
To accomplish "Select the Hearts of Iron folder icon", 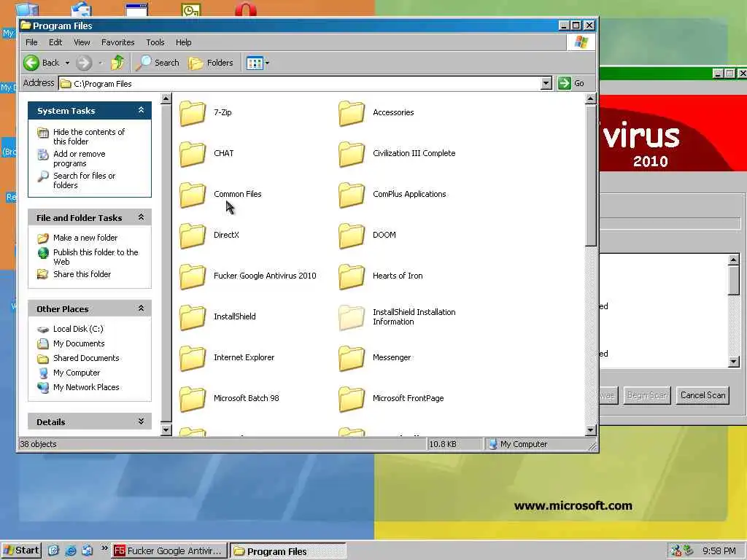I will pos(352,276).
